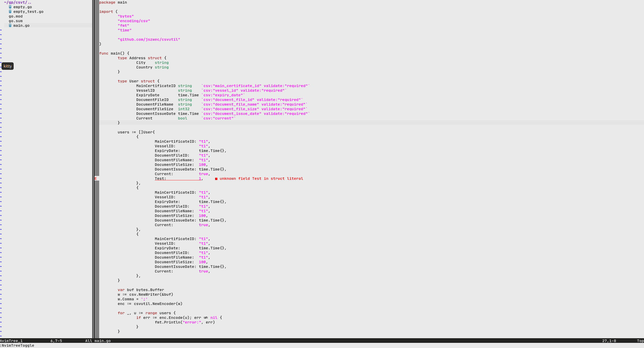Click the NvimTree_1 status line label
This screenshot has height=348, width=644.
click(11, 341)
